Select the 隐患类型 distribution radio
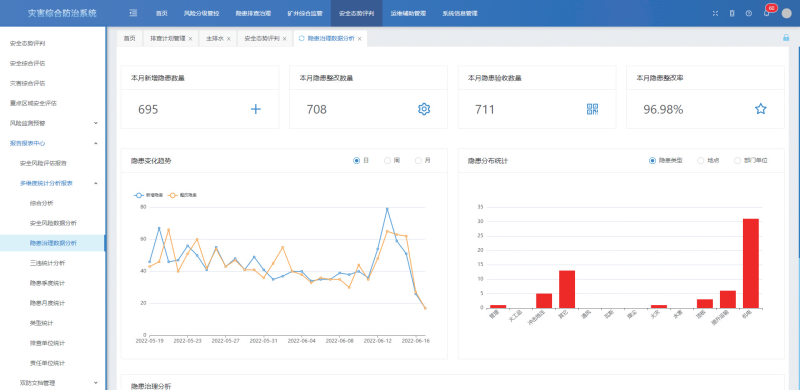 652,161
